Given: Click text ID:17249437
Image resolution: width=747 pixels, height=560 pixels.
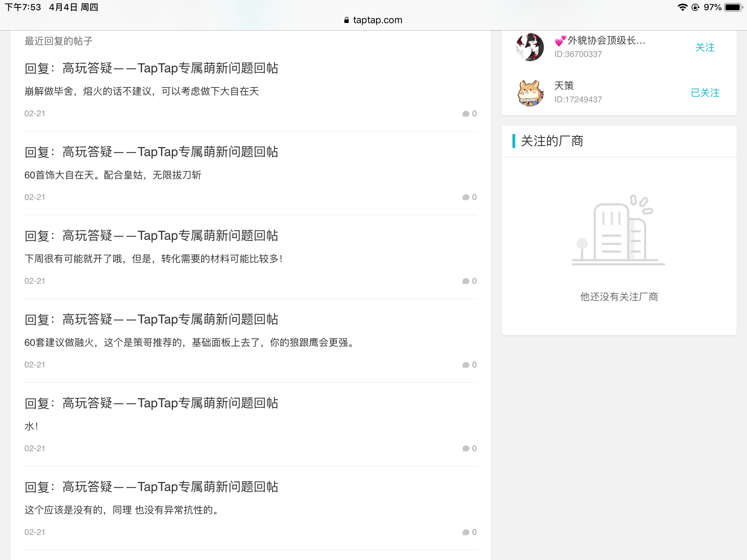Looking at the screenshot, I should (578, 100).
